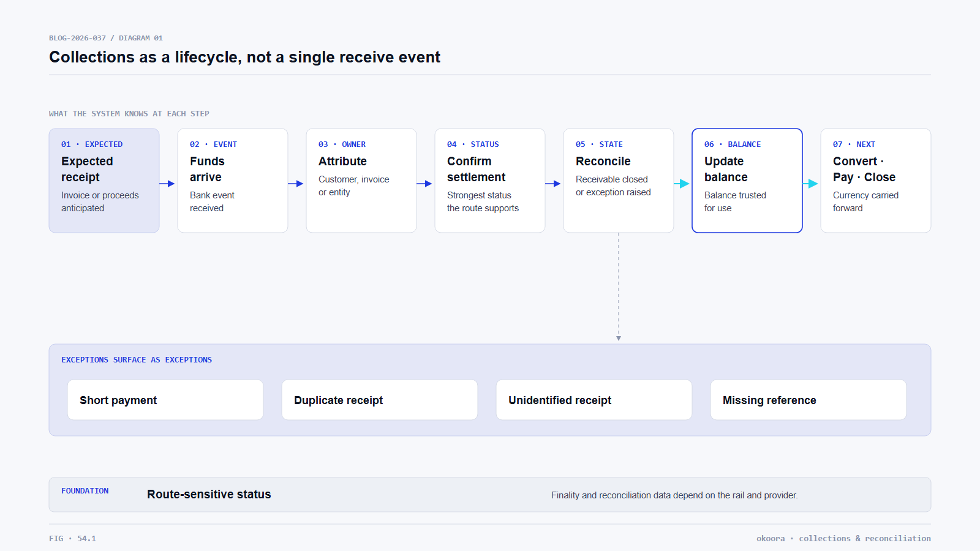This screenshot has width=980, height=551.
Task: Click the "Convert · Pay · Close" heading
Action: point(864,169)
